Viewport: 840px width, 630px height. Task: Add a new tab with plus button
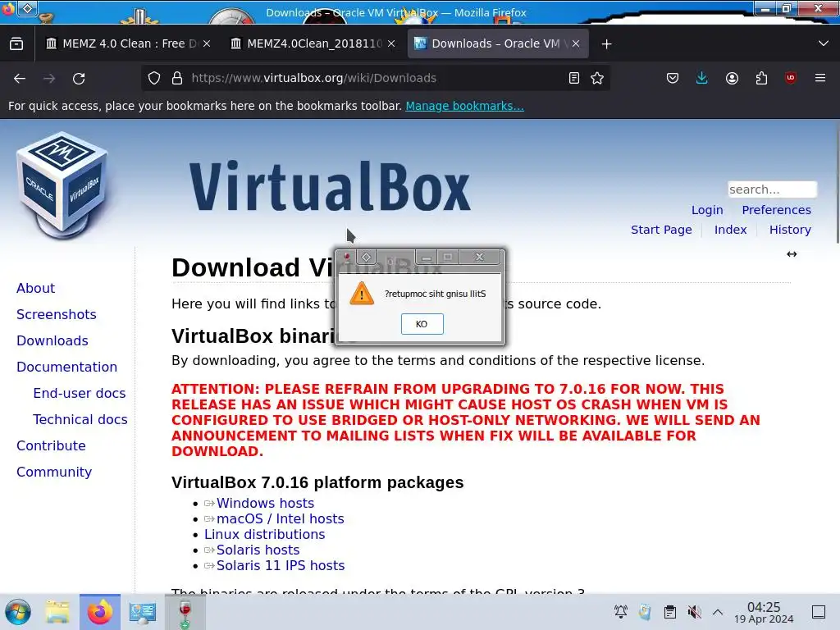606,44
